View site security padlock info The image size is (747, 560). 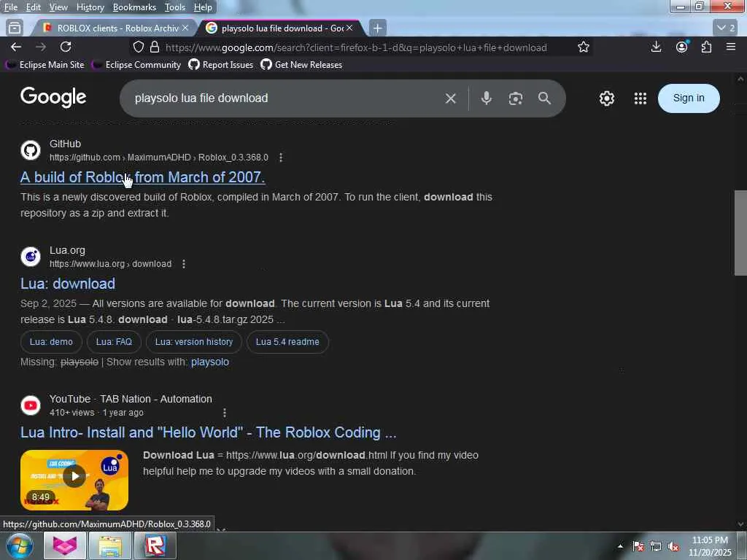pyautogui.click(x=155, y=47)
